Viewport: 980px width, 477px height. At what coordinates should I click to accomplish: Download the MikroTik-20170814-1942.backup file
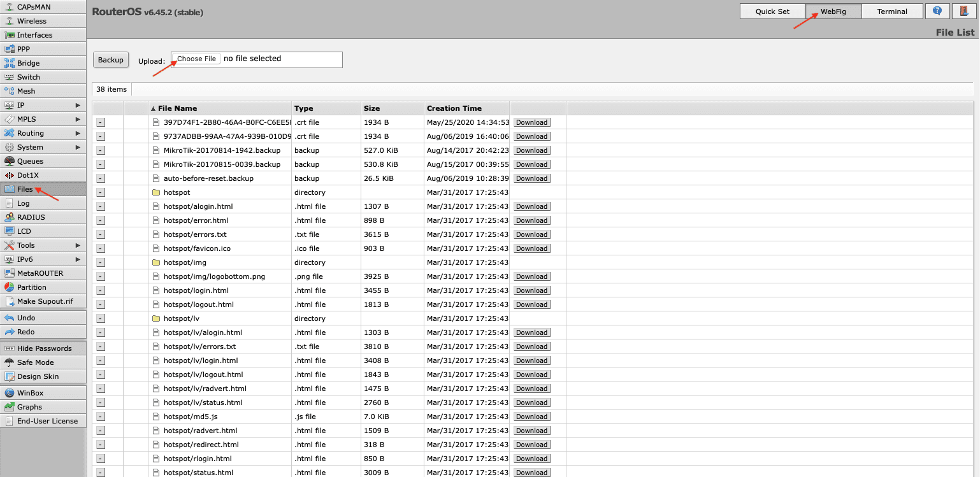(x=531, y=150)
